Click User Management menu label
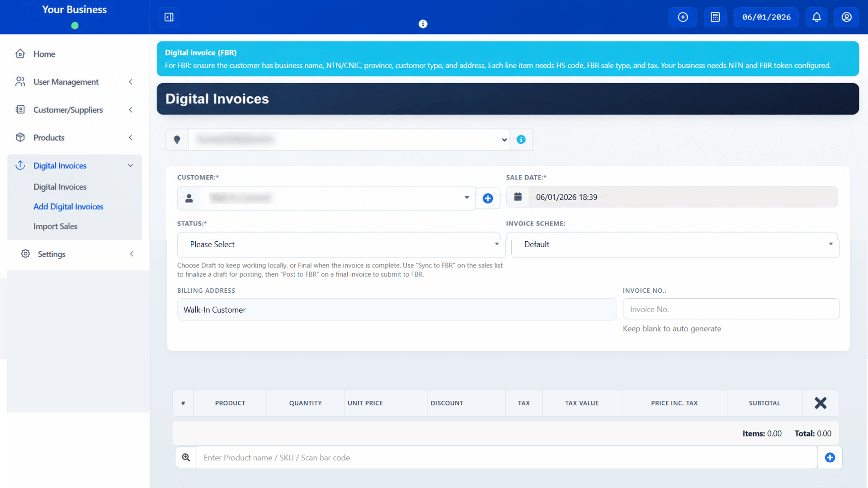Viewport: 868px width, 488px height. pyautogui.click(x=66, y=82)
